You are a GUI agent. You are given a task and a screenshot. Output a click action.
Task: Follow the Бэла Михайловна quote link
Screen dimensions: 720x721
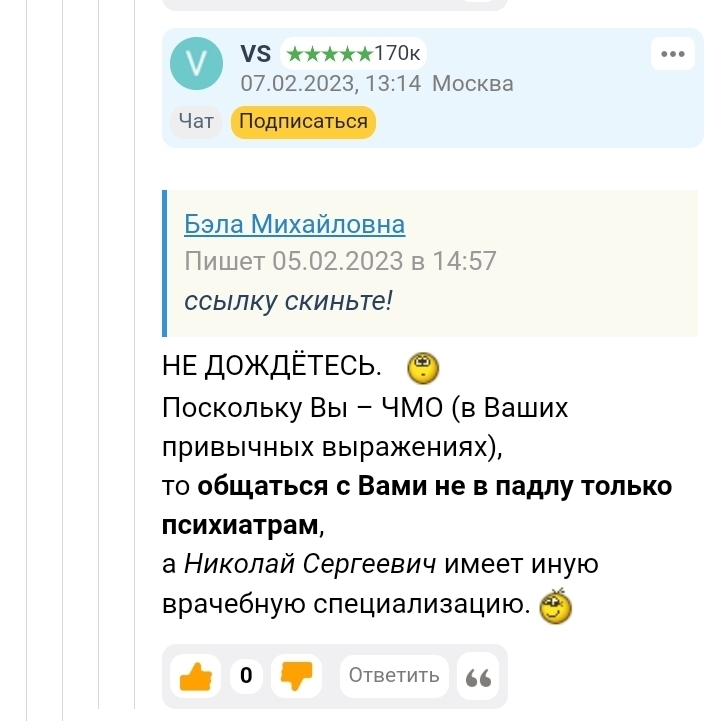294,224
